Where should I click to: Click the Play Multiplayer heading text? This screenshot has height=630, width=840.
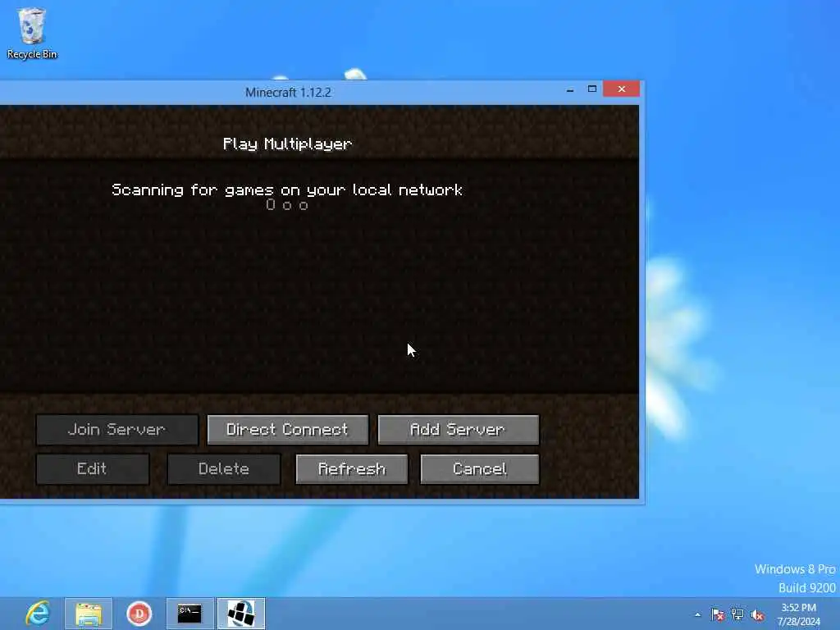coord(288,144)
